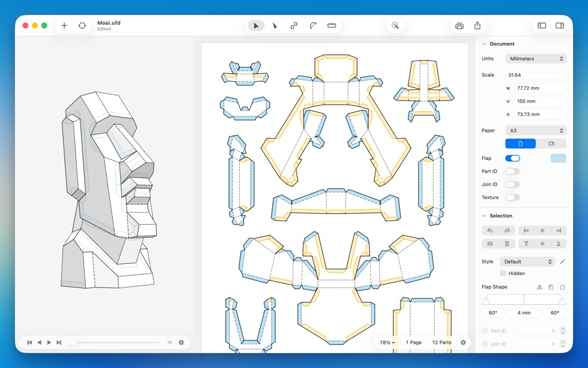588x368 pixels.
Task: Choose the join and split squares tool
Action: tap(294, 25)
